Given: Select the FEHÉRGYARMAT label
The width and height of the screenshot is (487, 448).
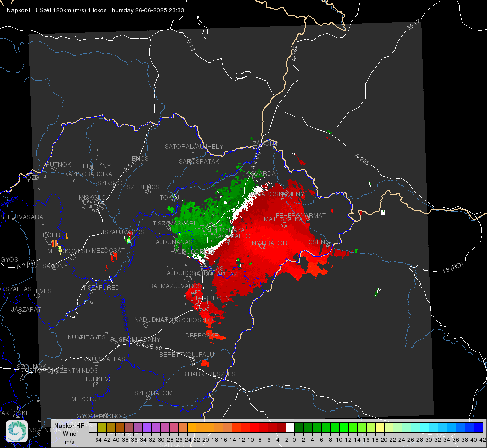Looking at the screenshot, I should tap(300, 215).
